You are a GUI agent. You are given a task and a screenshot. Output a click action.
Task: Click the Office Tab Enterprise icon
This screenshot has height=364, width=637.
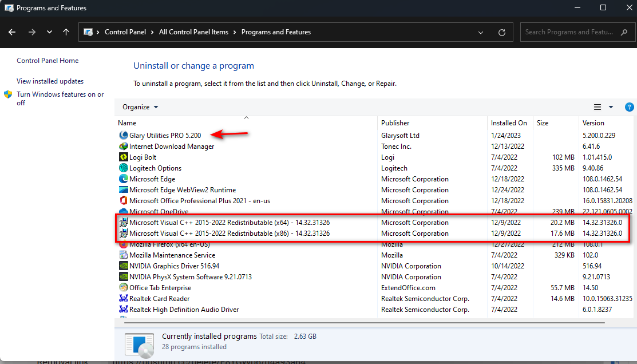click(x=124, y=288)
